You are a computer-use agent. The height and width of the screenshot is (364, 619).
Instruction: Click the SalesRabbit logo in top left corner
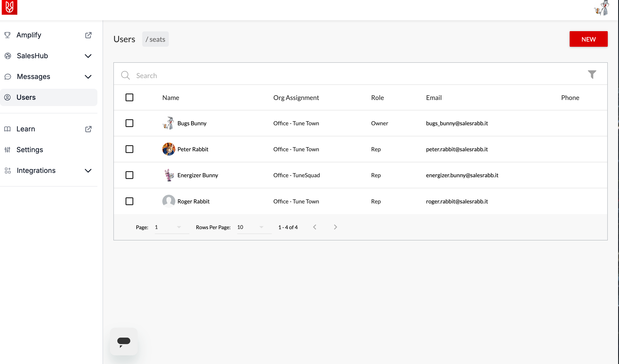9,7
